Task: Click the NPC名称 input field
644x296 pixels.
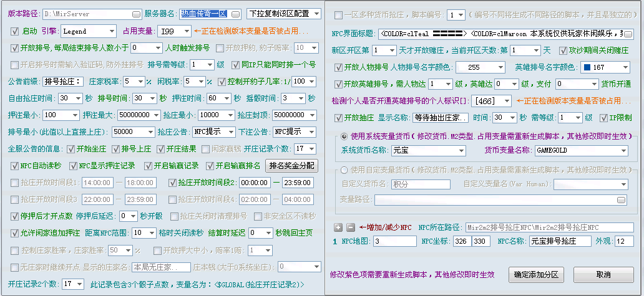Action: [x=560, y=241]
